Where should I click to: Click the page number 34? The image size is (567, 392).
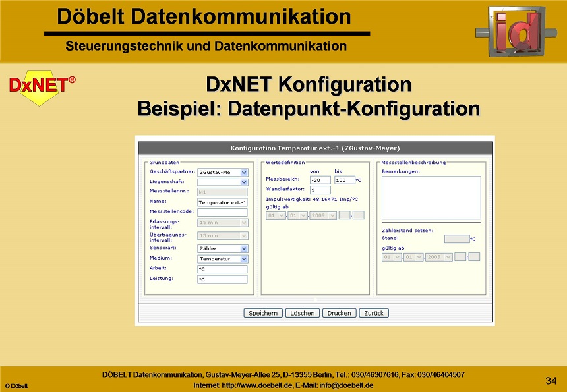coord(551,381)
